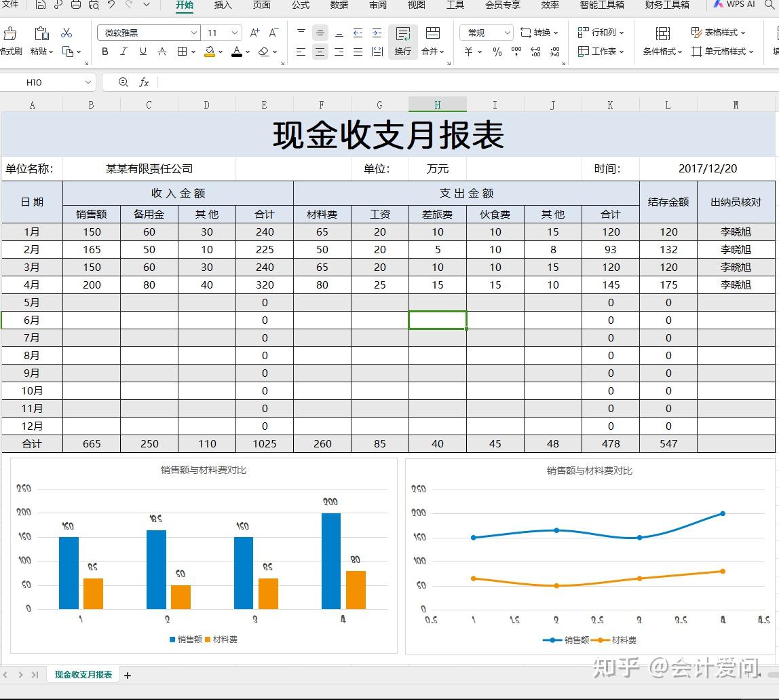Click the Save icon in quick access bar
Screen dimensions: 779x700
[x=41, y=5]
